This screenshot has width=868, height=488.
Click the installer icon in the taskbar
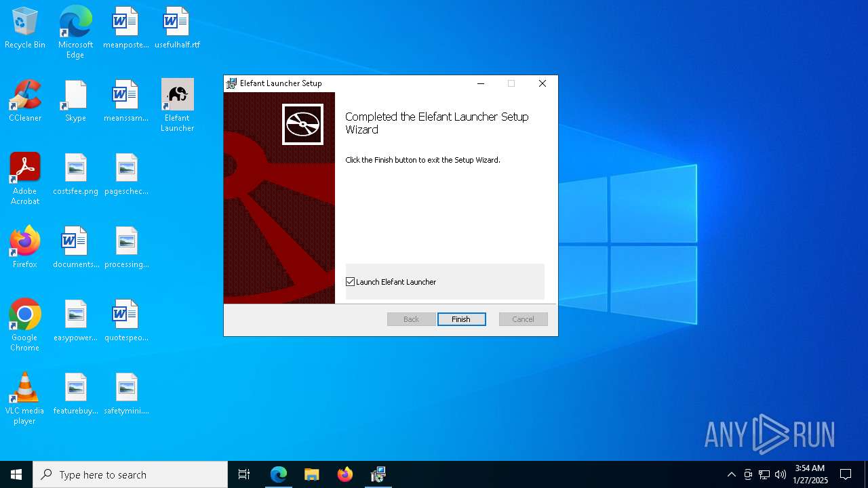pos(378,474)
